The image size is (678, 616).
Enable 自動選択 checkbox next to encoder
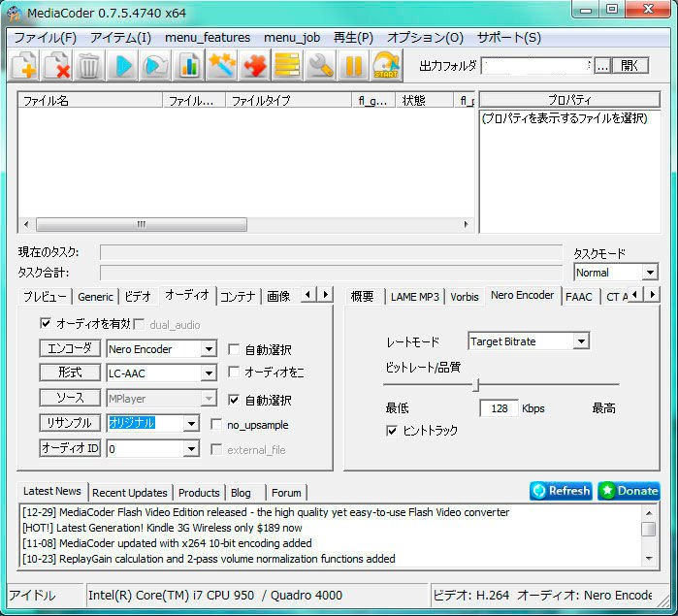234,349
